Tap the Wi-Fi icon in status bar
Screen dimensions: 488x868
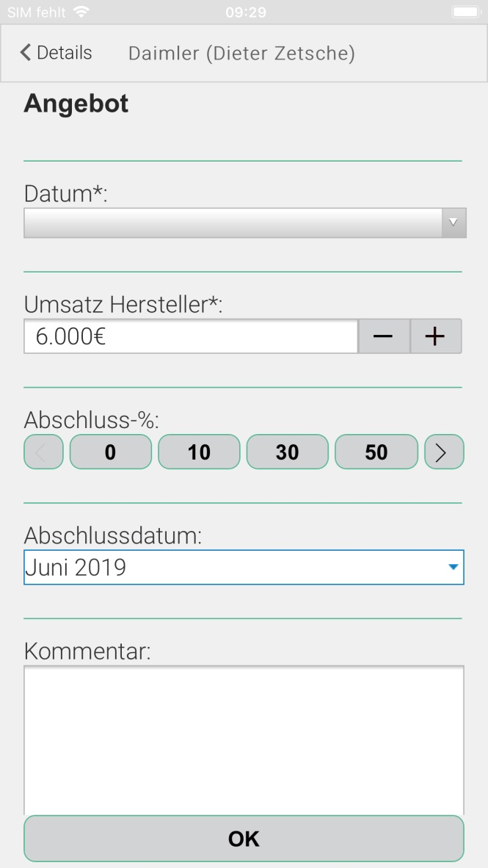81,12
